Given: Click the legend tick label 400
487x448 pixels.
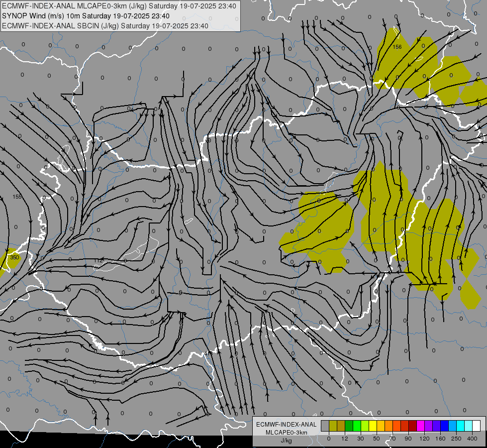Looking at the screenshot, I should pyautogui.click(x=472, y=439).
